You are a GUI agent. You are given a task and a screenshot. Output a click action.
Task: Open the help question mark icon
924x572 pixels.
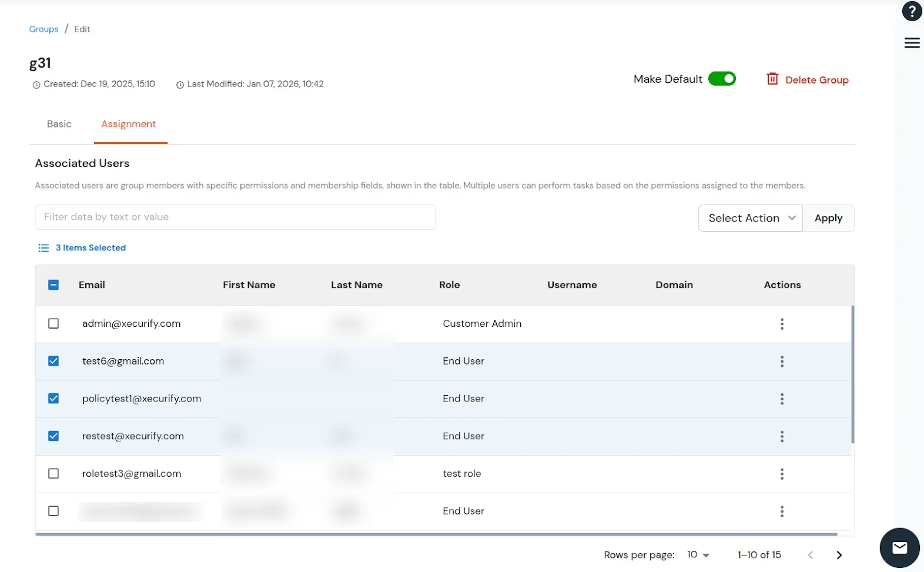(912, 11)
